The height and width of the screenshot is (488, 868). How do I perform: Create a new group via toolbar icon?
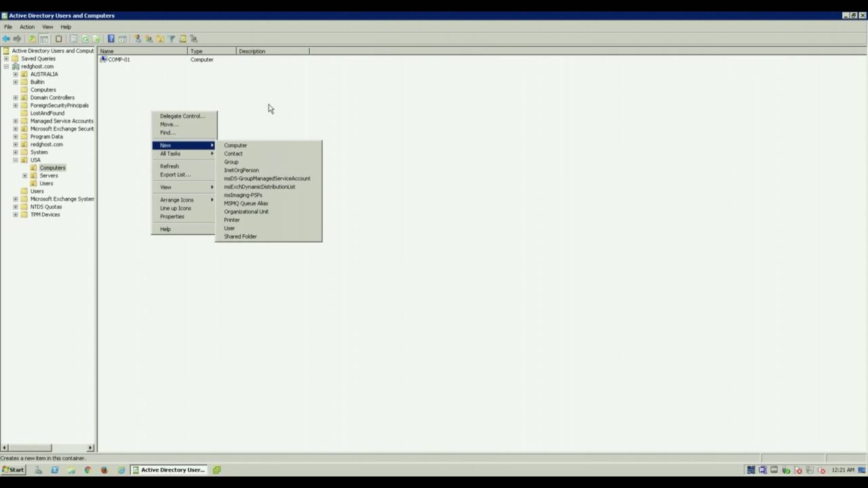(149, 39)
